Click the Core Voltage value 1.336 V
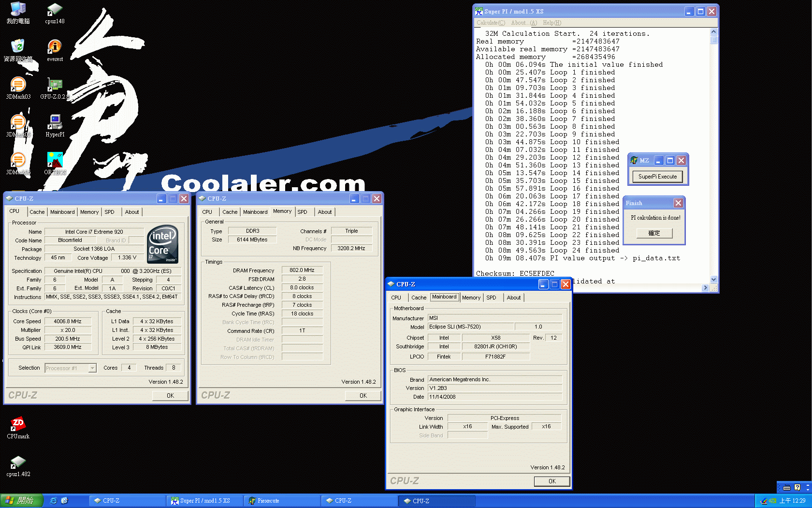812x508 pixels. [x=128, y=257]
